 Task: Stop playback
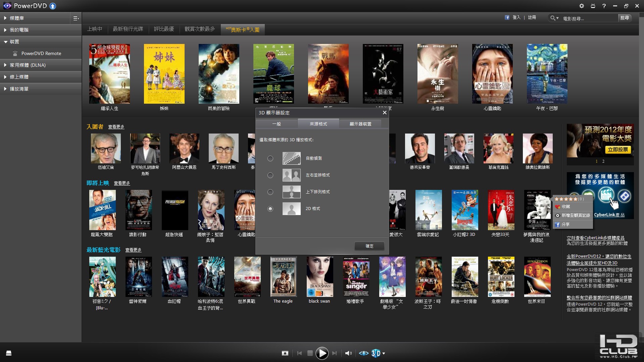click(x=310, y=353)
